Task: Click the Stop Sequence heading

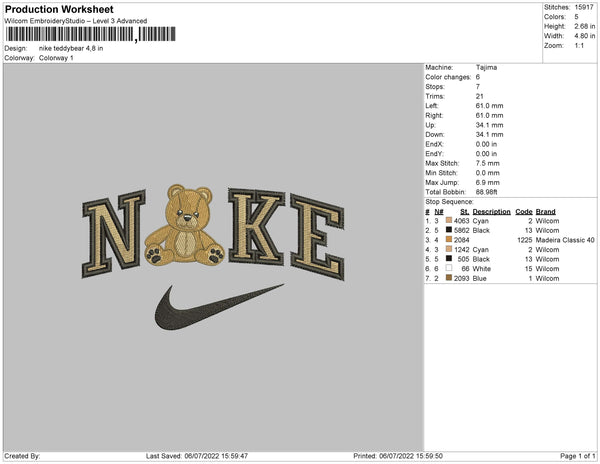Action: (449, 202)
